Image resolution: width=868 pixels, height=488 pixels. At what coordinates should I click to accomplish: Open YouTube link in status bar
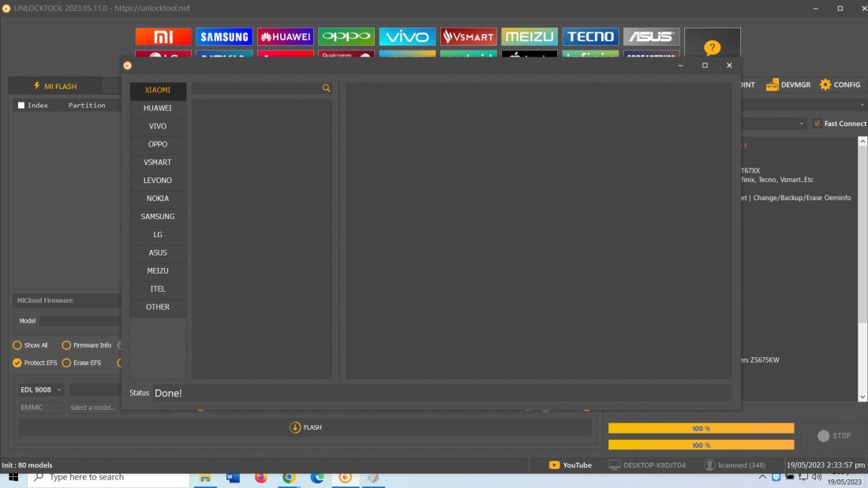pyautogui.click(x=571, y=465)
